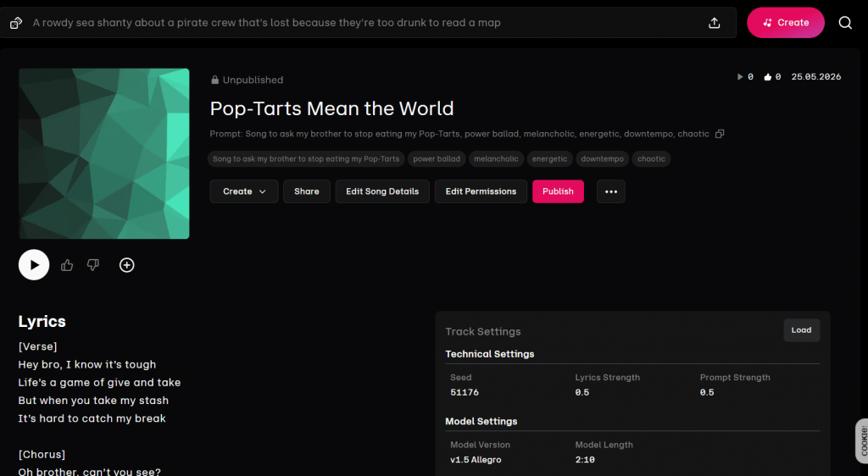Select the 'chaotic' tag

coord(651,158)
